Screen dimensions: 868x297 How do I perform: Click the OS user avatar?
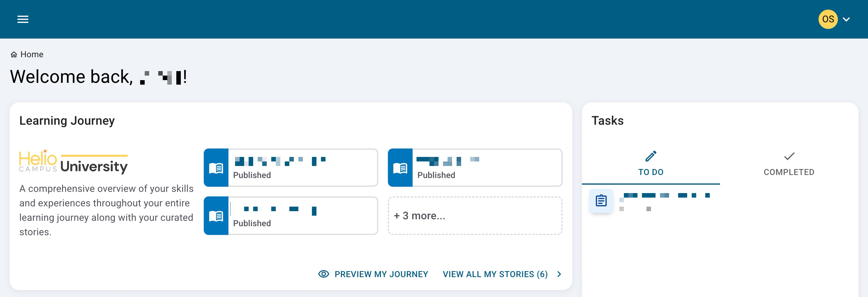(x=828, y=19)
